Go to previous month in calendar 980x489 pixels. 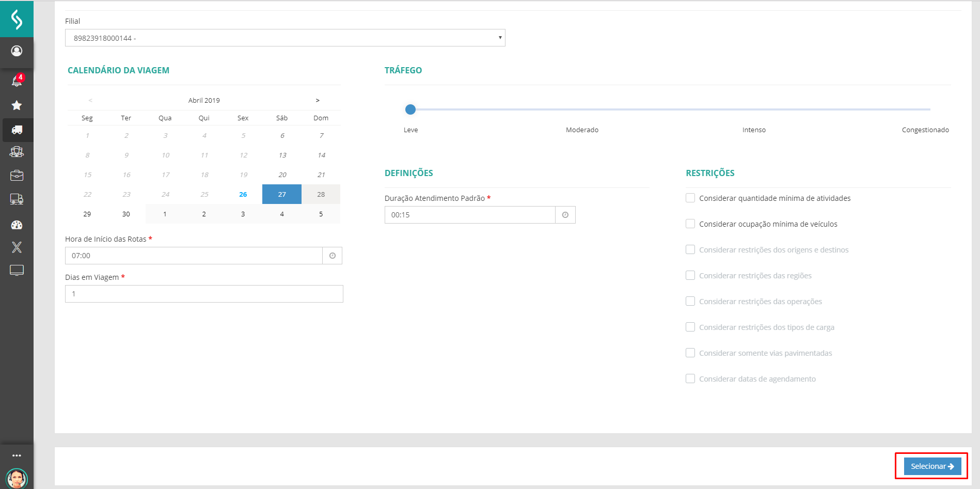[x=90, y=100]
